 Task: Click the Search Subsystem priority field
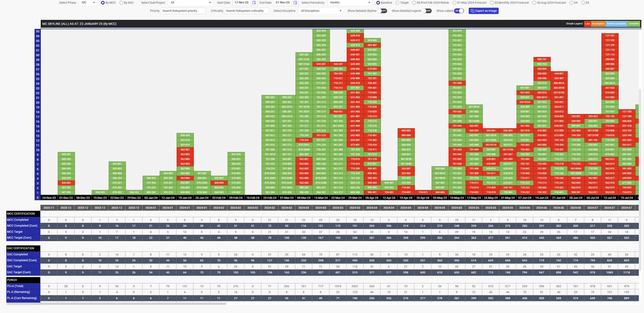183,11
